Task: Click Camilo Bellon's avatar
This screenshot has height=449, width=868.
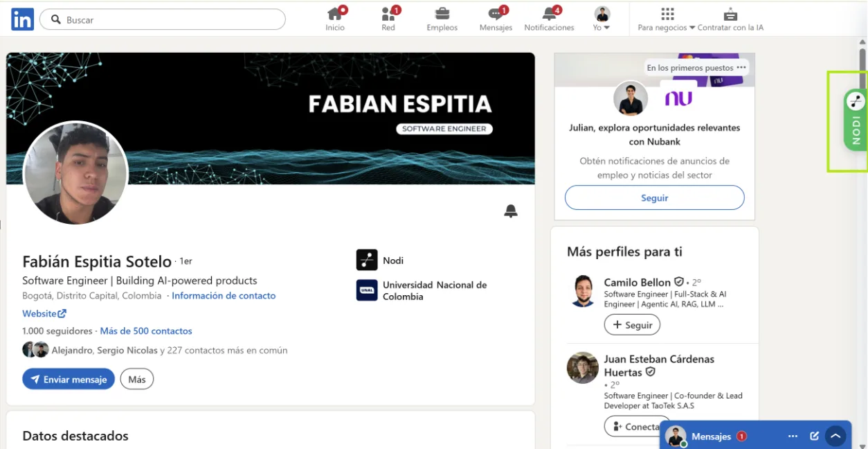Action: (583, 291)
